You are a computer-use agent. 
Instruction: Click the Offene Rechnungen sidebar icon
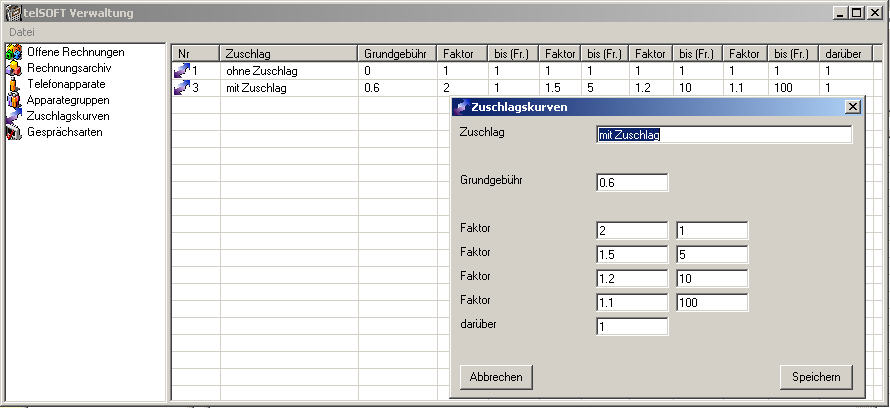(x=14, y=52)
